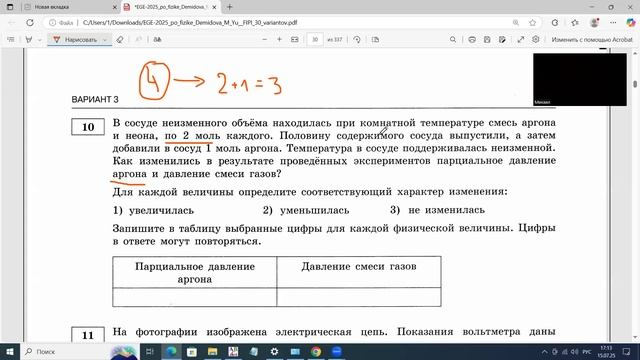The image size is (640, 360).
Task: Open the tab actions menu icon
Action: 10,7
